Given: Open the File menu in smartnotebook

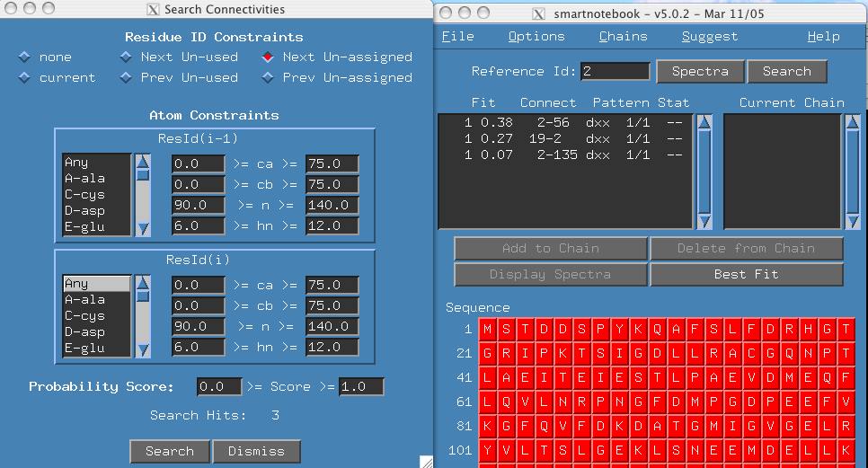Looking at the screenshot, I should (x=458, y=37).
